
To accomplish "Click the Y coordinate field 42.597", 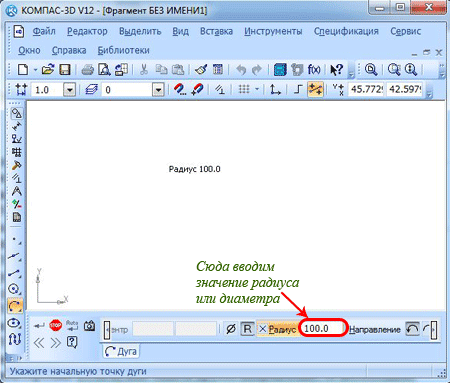I will point(404,89).
